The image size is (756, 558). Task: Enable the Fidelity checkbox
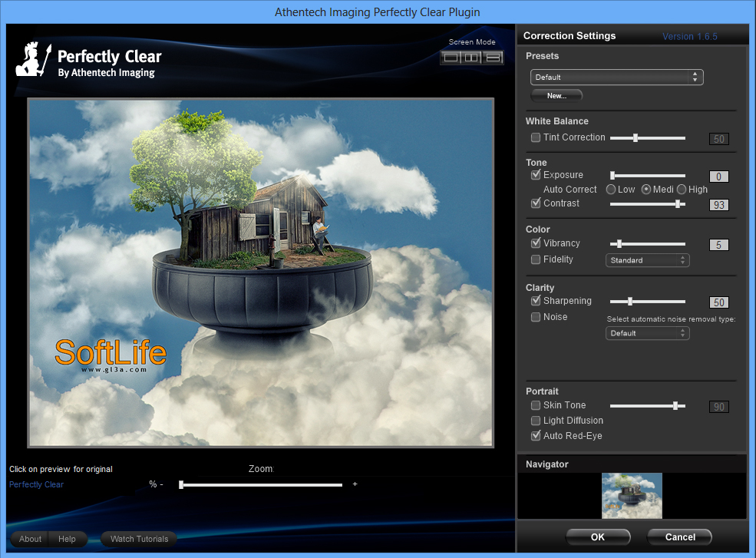(535, 259)
